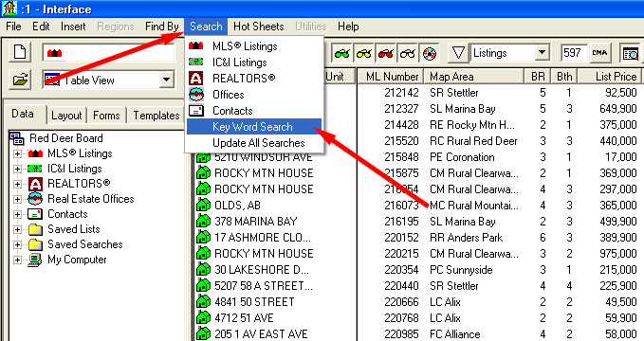Viewport: 644px width, 341px height.
Task: Click the filter funnel triangle icon
Action: pos(458,53)
